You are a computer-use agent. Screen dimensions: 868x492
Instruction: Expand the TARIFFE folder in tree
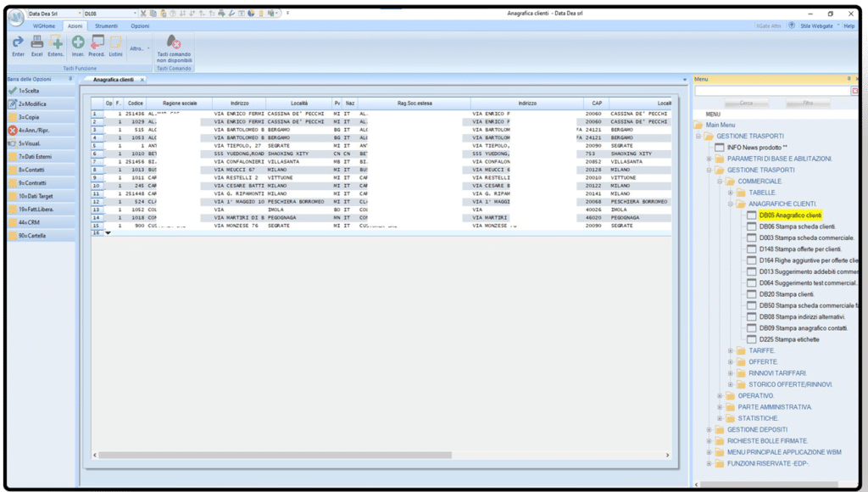tap(730, 350)
